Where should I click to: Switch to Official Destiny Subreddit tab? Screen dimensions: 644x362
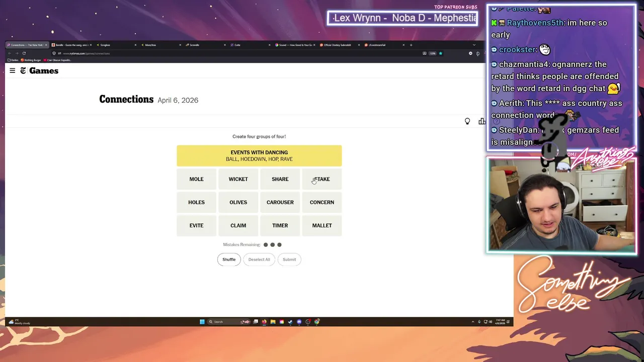coord(340,45)
